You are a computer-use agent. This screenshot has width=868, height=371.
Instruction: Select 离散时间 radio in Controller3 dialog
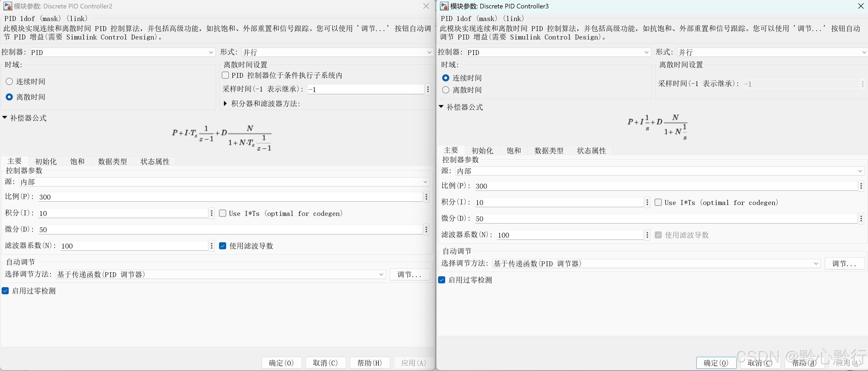[445, 90]
